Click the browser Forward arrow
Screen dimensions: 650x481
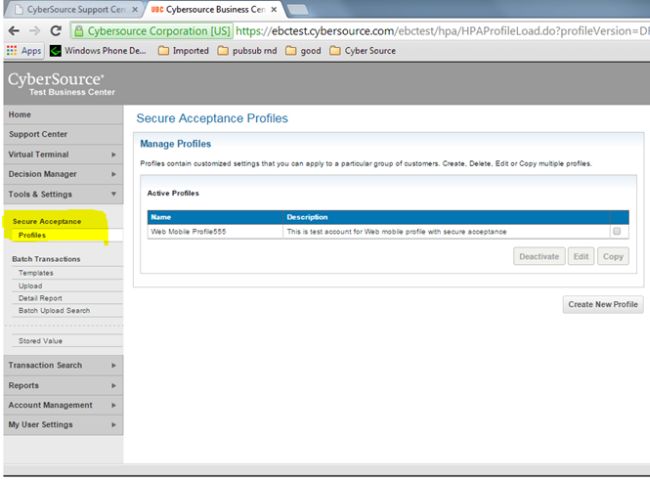point(34,31)
